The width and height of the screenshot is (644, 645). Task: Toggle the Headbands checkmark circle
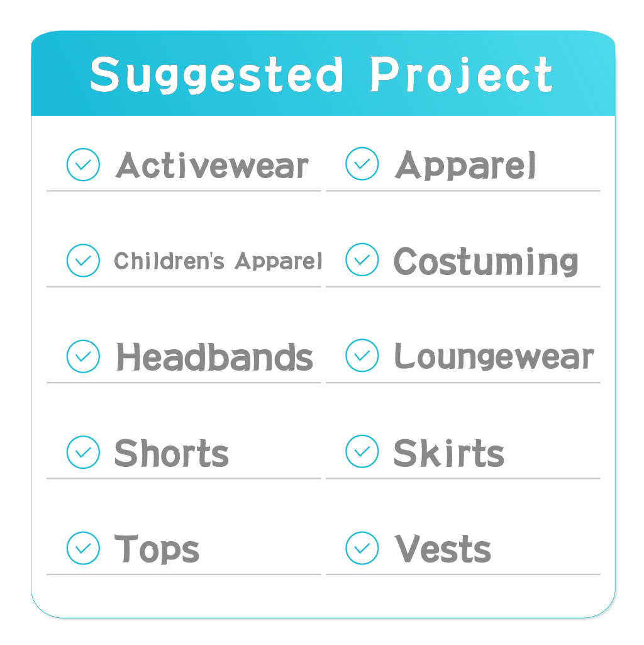pyautogui.click(x=83, y=356)
